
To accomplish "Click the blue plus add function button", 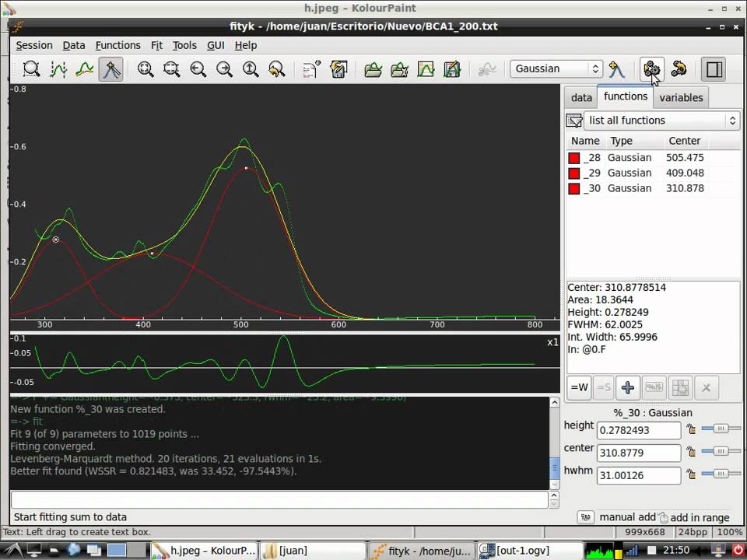I will [x=627, y=387].
